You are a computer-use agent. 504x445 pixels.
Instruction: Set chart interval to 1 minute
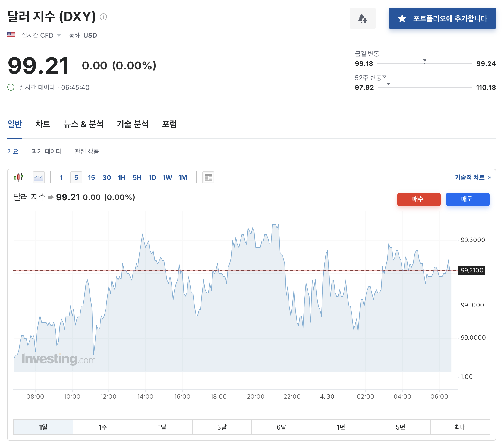(x=61, y=177)
